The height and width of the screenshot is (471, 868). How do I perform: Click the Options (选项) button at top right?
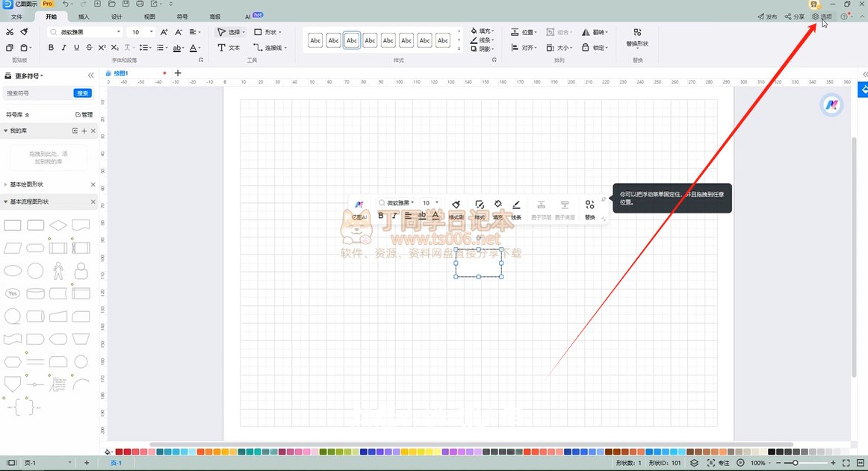tap(822, 16)
